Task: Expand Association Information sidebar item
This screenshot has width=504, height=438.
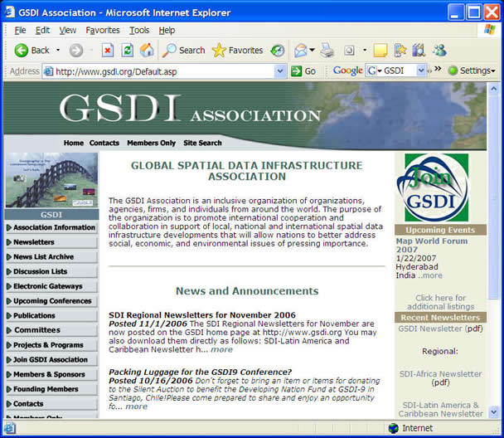Action: [x=51, y=227]
